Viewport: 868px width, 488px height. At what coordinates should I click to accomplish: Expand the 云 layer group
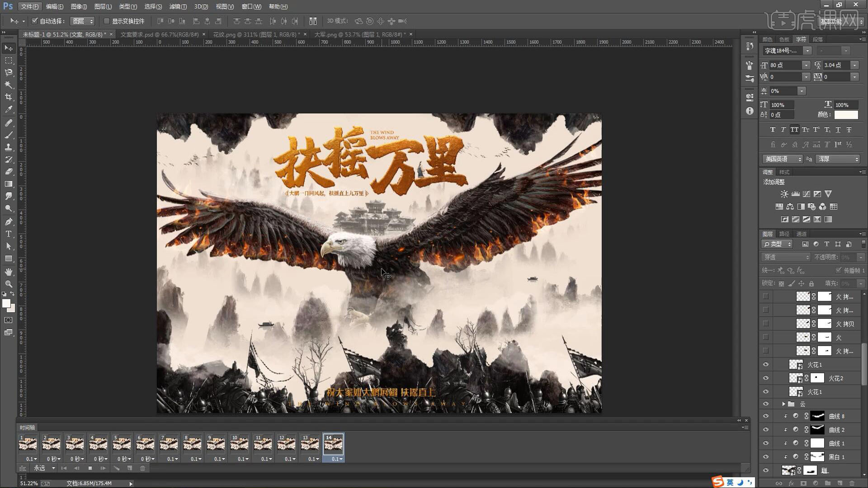783,404
